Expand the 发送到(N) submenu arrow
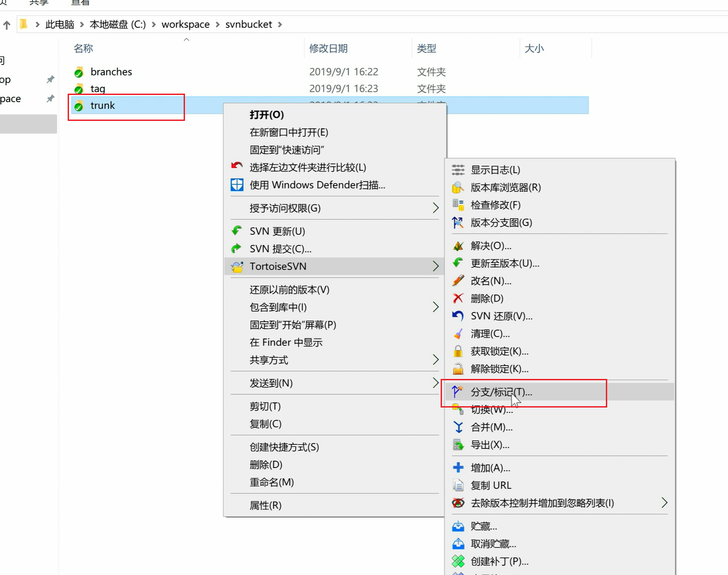 tap(435, 383)
